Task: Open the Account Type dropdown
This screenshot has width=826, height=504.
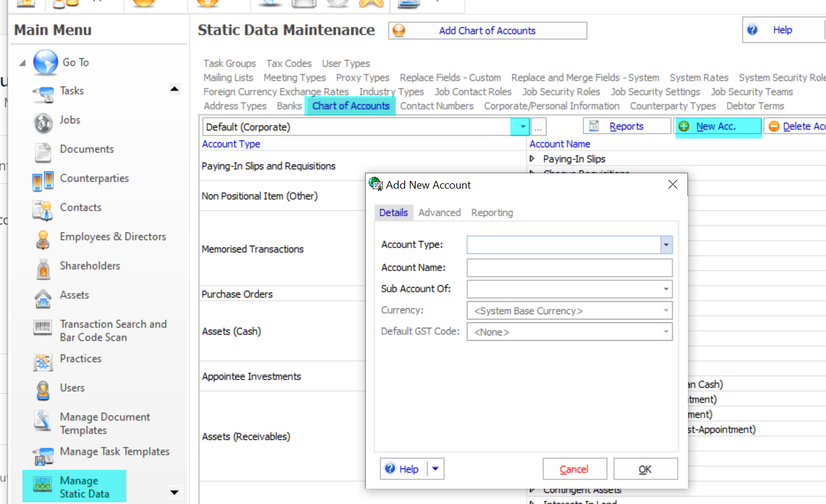Action: click(x=666, y=245)
